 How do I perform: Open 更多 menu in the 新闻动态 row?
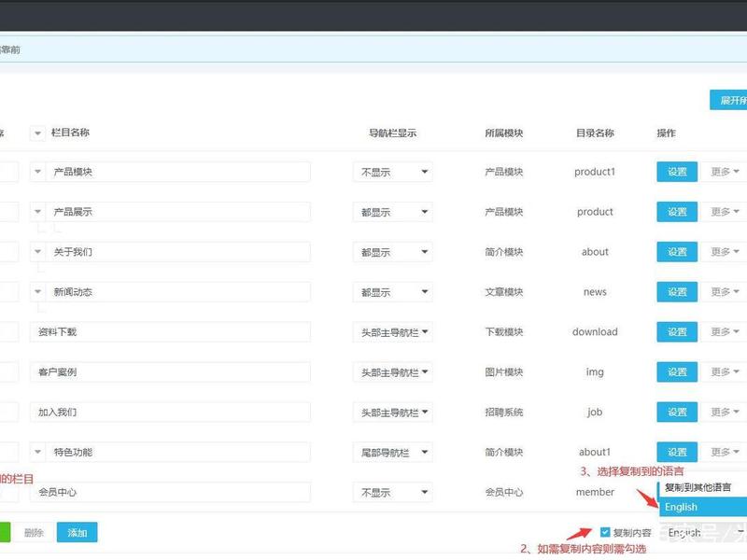pyautogui.click(x=725, y=292)
